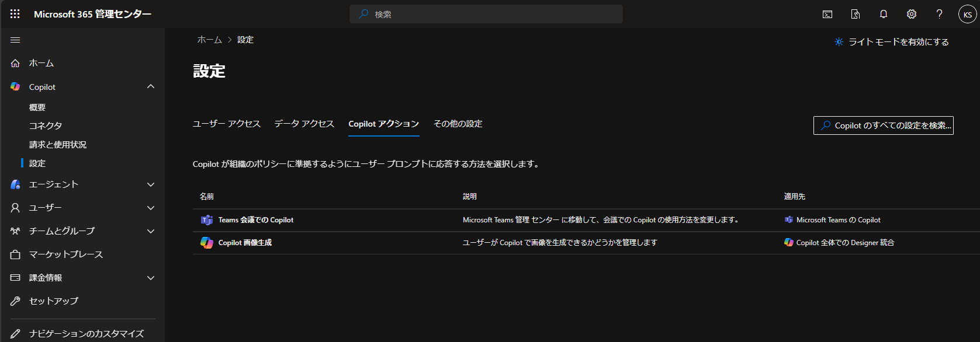This screenshot has width=980, height=342.
Task: Expand the ユーザー section chevron
Action: 151,208
